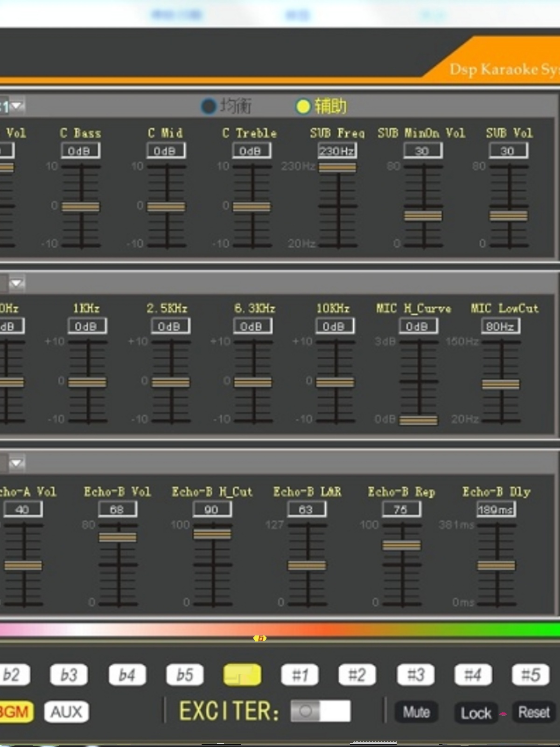Viewport: 560px width, 747px height.
Task: Click the Echo-B Rep 76 value field
Action: click(401, 509)
